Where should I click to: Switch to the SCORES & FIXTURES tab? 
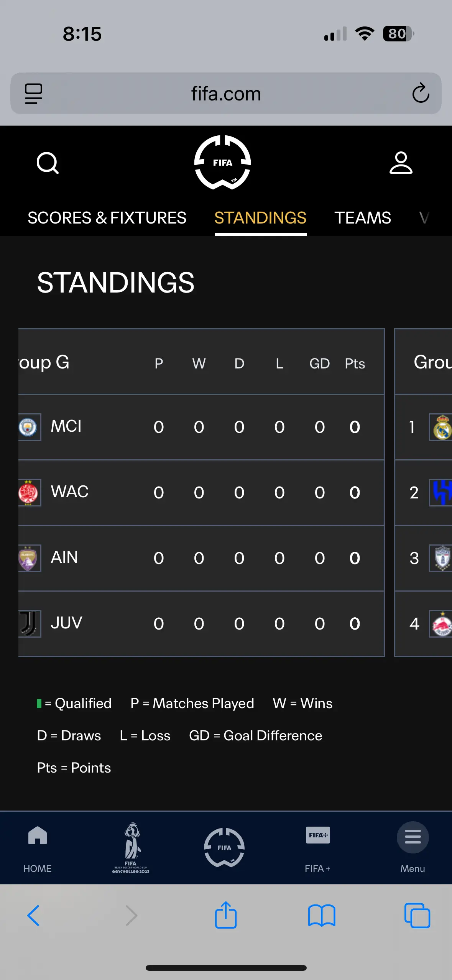click(107, 218)
